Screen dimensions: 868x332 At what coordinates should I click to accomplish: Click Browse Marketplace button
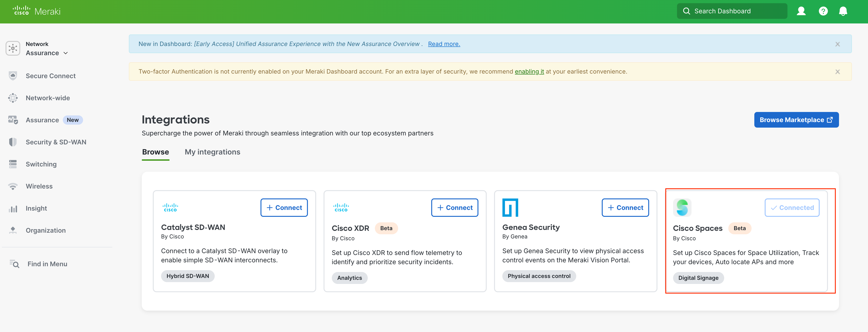(796, 120)
